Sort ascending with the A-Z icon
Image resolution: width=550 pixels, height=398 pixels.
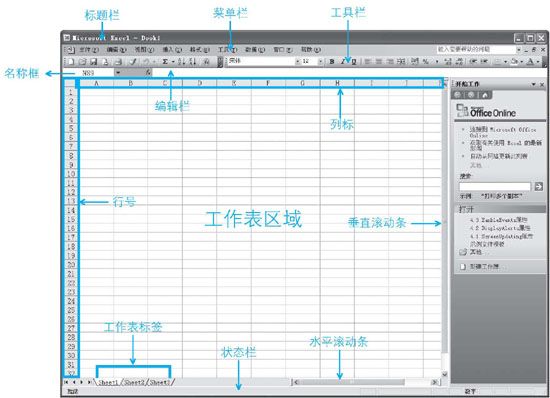(x=181, y=62)
